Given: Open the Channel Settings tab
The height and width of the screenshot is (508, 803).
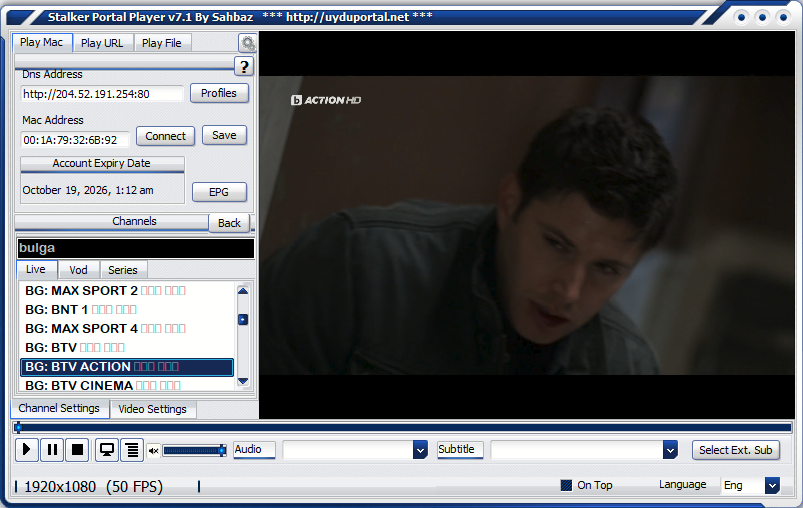Looking at the screenshot, I should coord(60,409).
